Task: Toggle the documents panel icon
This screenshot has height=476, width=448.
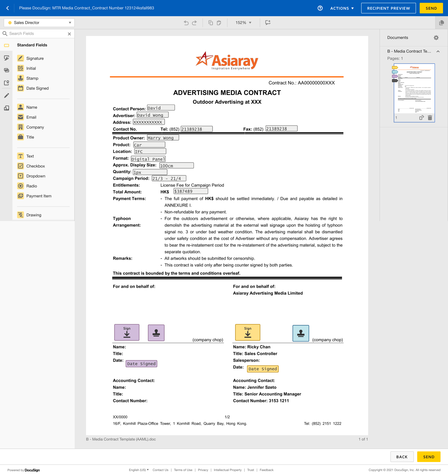Action: click(x=441, y=23)
